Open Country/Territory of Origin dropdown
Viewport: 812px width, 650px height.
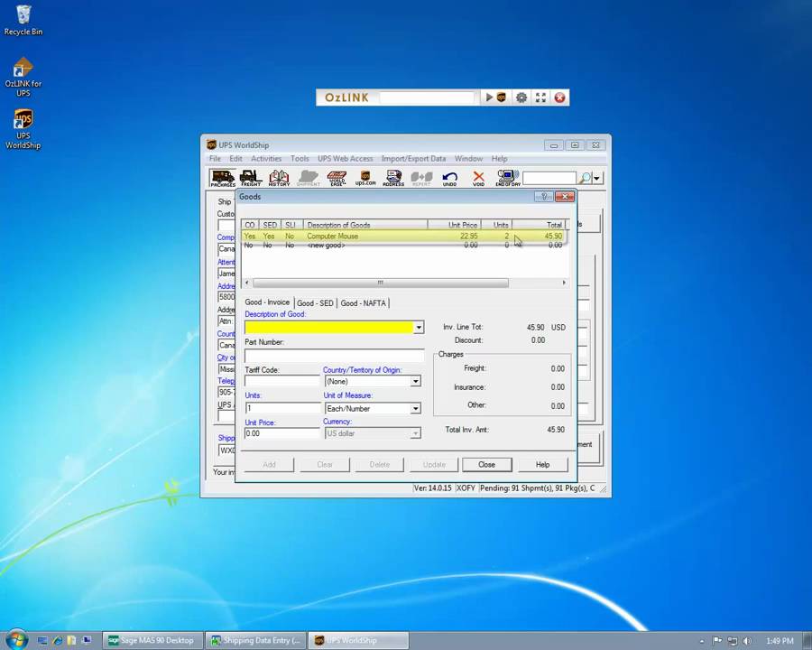(x=415, y=382)
